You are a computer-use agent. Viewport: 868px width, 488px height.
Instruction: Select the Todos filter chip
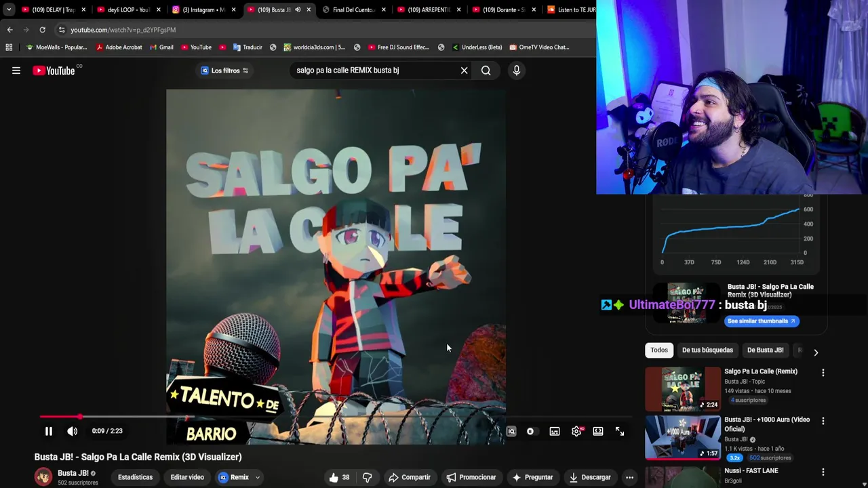pos(659,350)
